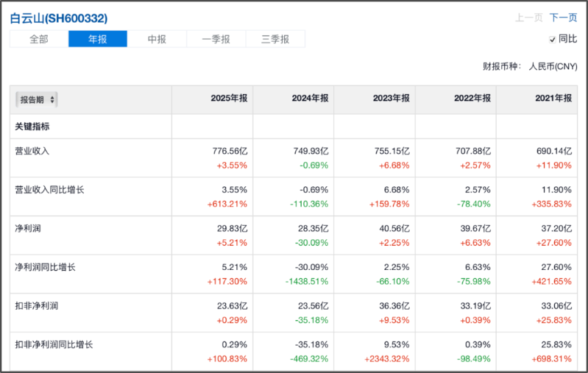The width and height of the screenshot is (588, 373).
Task: Click the 40.56亿 net profit value
Action: 394,228
